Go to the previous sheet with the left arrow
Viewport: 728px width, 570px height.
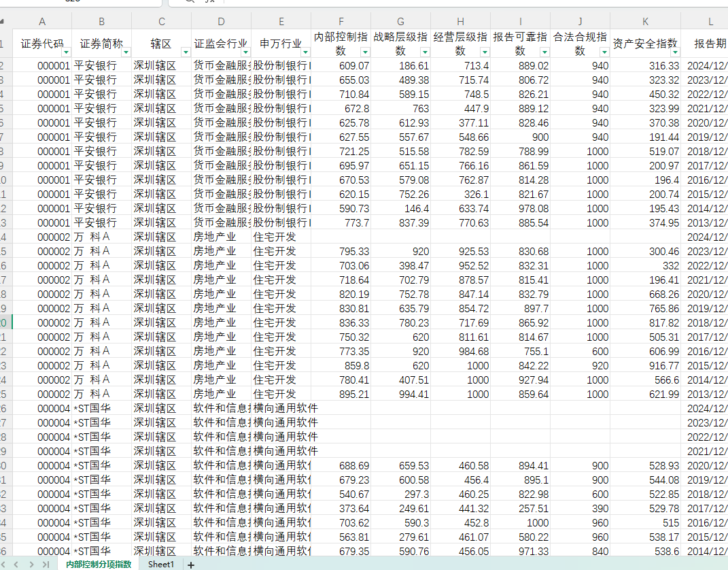point(16,565)
